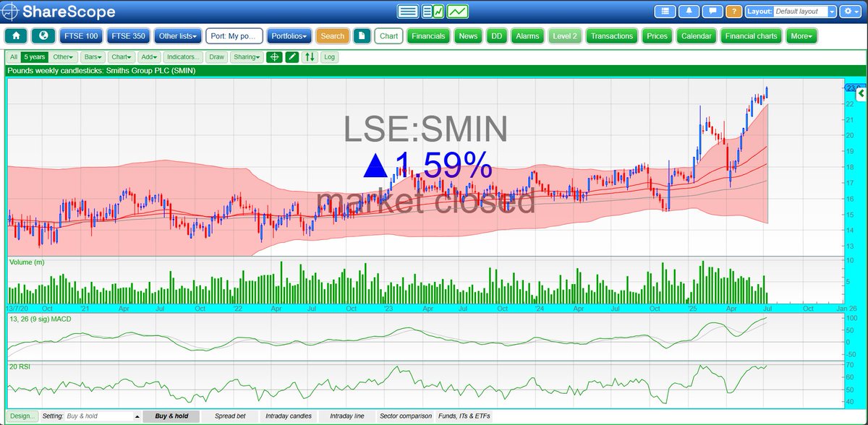Viewport: 868px width, 425px height.
Task: Switch to the Calendar tab
Action: tap(697, 36)
